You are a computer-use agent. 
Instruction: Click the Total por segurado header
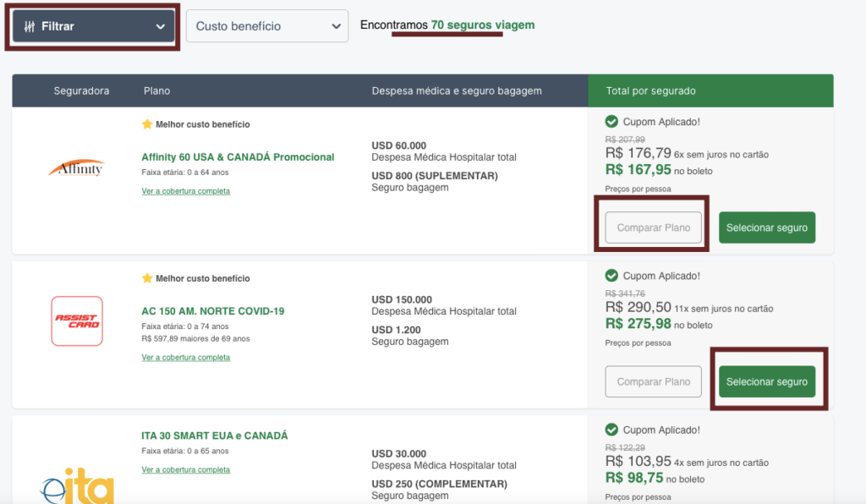click(650, 91)
